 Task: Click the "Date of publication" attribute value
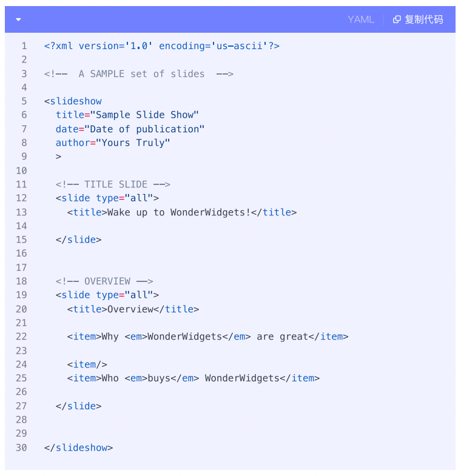(144, 129)
